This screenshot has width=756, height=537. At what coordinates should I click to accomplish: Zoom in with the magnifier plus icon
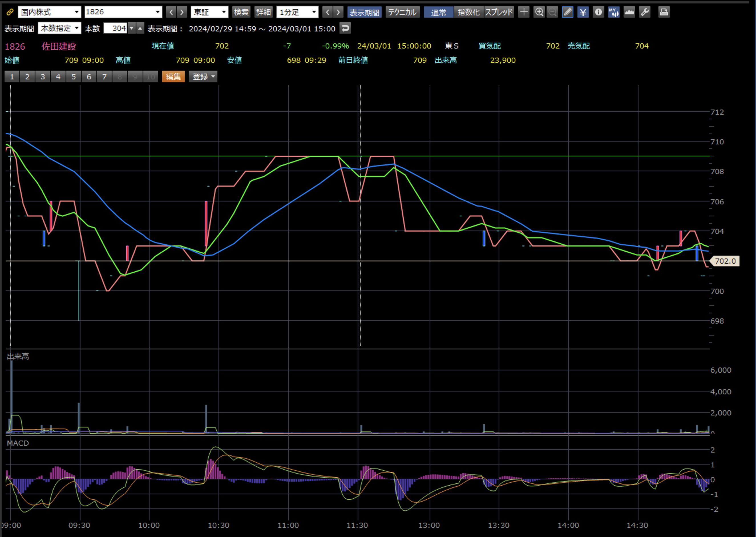click(x=539, y=12)
